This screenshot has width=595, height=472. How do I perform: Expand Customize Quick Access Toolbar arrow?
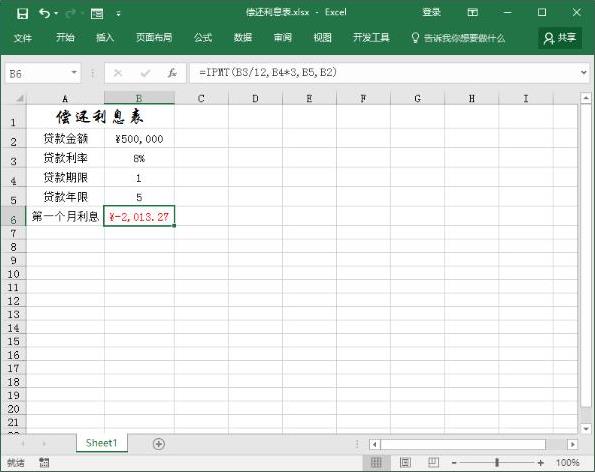pos(118,14)
